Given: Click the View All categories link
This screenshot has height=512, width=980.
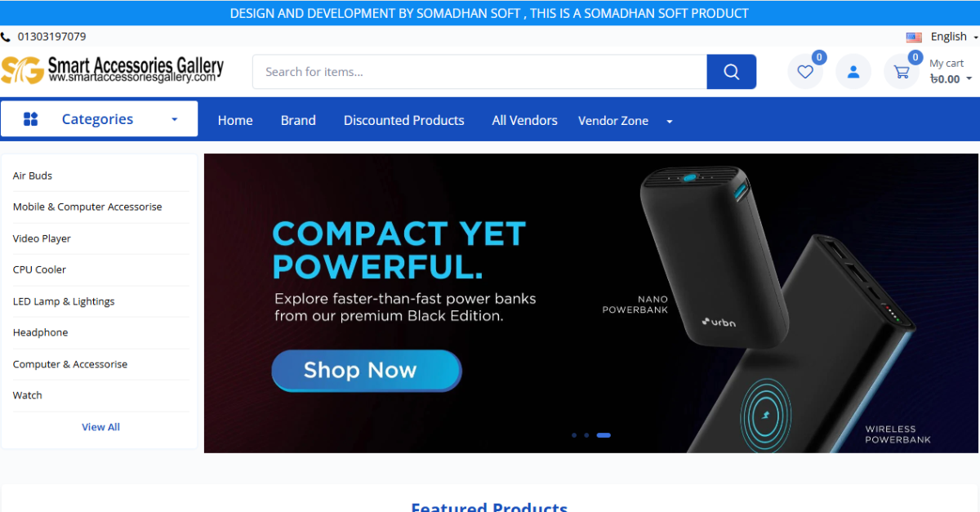Looking at the screenshot, I should pyautogui.click(x=100, y=427).
